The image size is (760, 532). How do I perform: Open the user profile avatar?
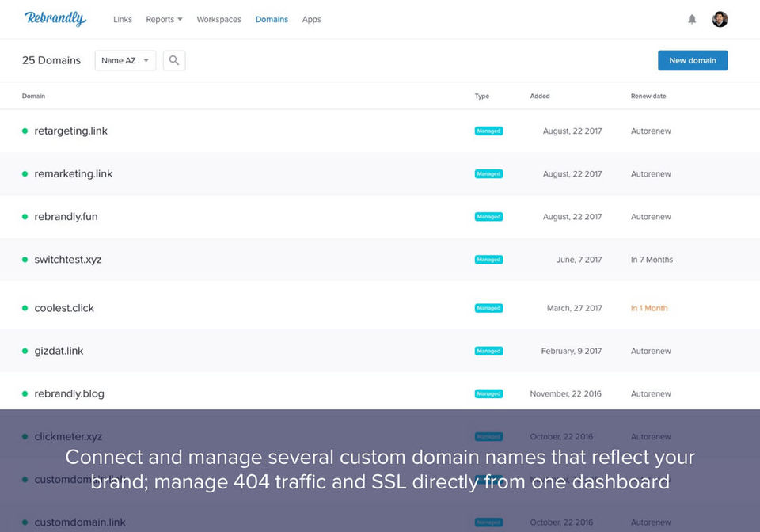click(720, 19)
